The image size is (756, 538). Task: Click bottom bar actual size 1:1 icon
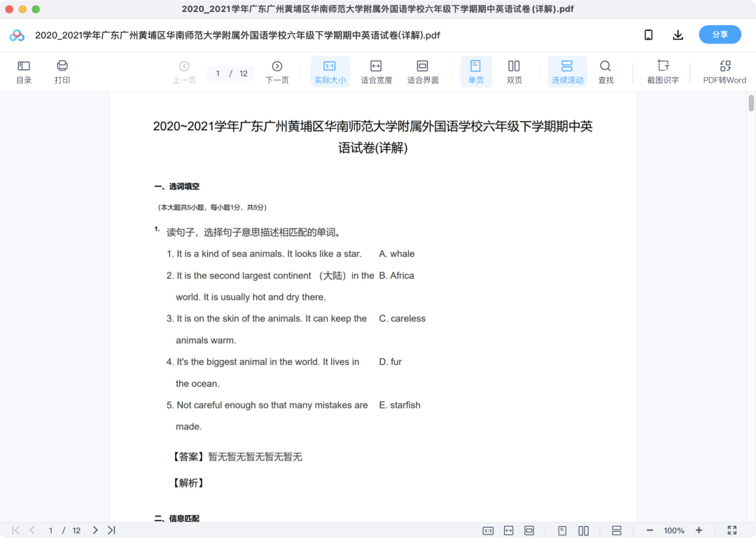click(488, 531)
